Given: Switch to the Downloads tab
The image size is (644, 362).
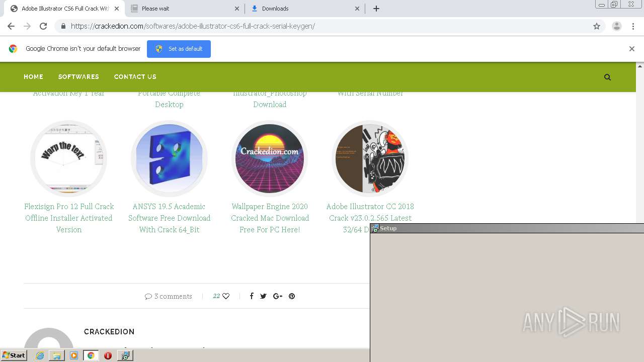Looking at the screenshot, I should point(305,9).
